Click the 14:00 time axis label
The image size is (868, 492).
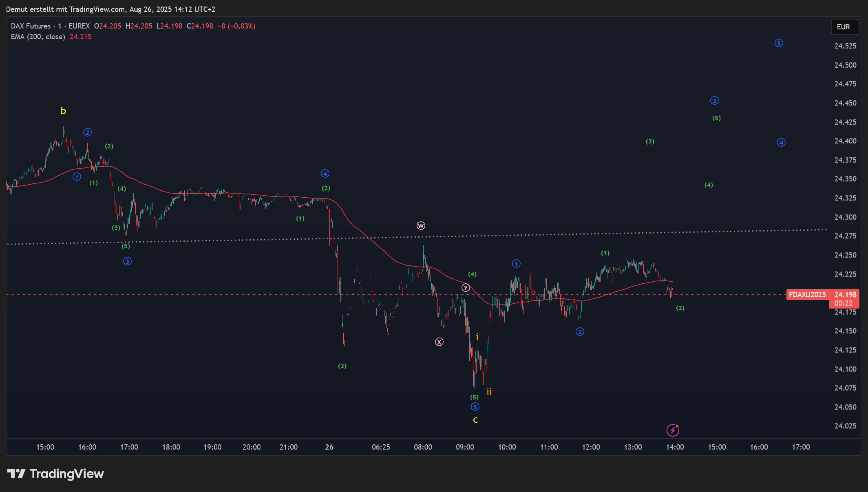pos(675,447)
